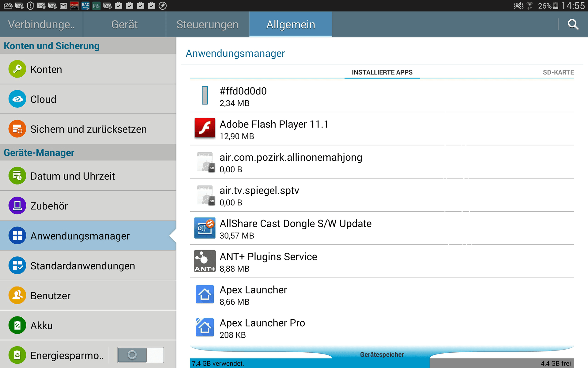Image resolution: width=588 pixels, height=368 pixels.
Task: Tap the Adobe Flash Player icon
Action: tap(205, 128)
